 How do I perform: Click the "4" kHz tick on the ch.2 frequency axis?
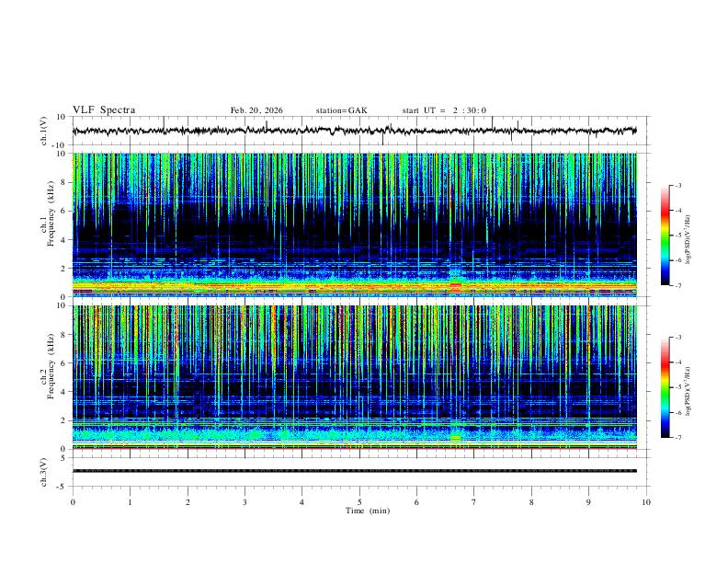coord(64,392)
